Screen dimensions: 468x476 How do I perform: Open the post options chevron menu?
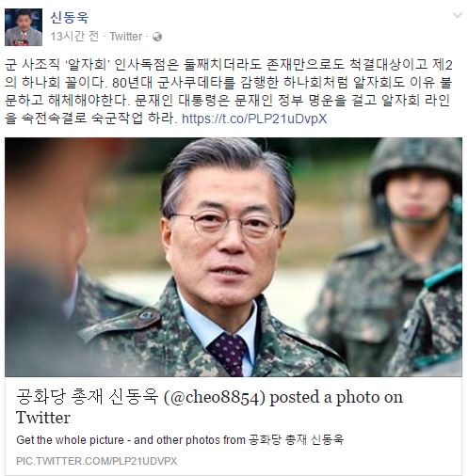pyautogui.click(x=458, y=15)
